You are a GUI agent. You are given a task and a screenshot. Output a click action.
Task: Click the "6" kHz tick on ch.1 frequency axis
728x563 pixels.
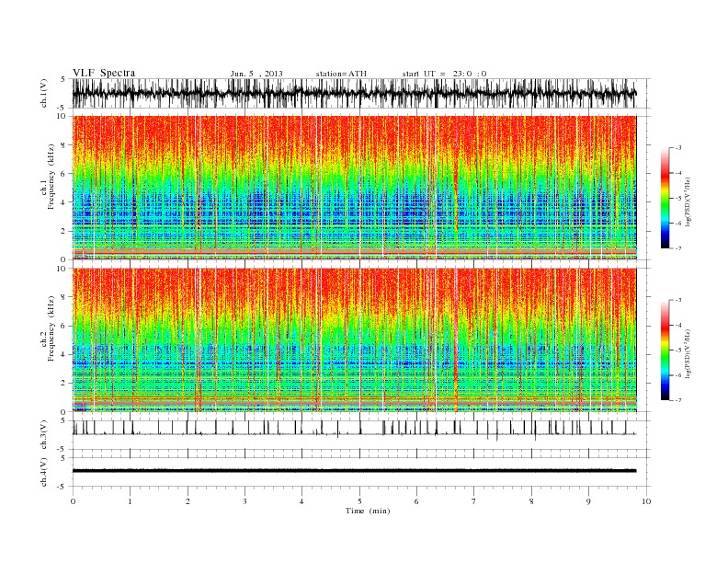tap(64, 174)
